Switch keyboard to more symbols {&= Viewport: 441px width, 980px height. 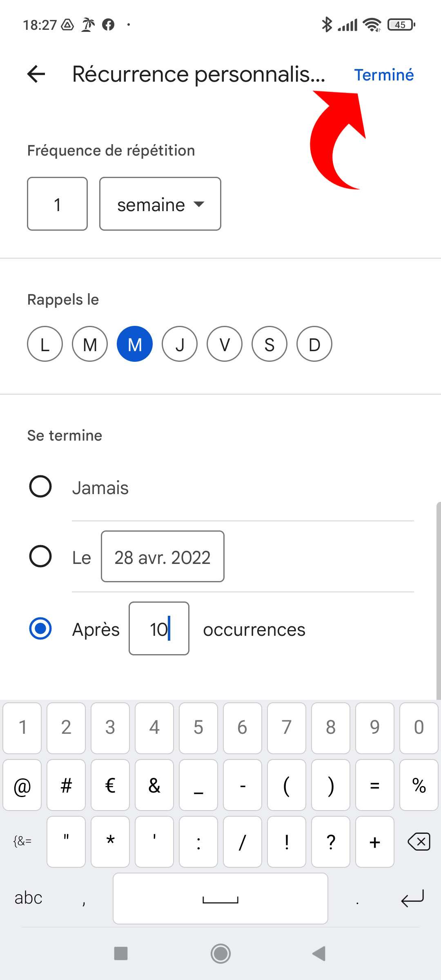[x=22, y=841]
